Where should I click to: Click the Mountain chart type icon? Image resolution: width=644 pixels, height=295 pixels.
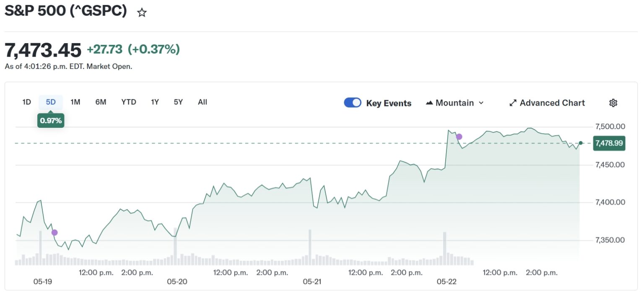click(x=429, y=103)
